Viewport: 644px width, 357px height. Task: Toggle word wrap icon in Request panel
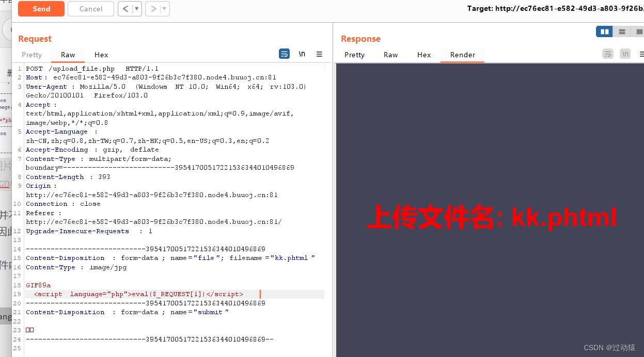pyautogui.click(x=284, y=54)
